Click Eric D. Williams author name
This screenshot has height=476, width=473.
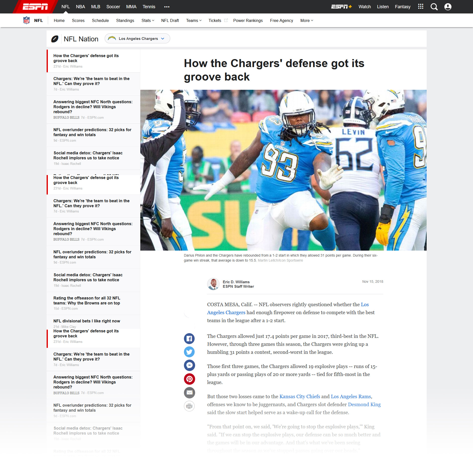pyautogui.click(x=236, y=282)
